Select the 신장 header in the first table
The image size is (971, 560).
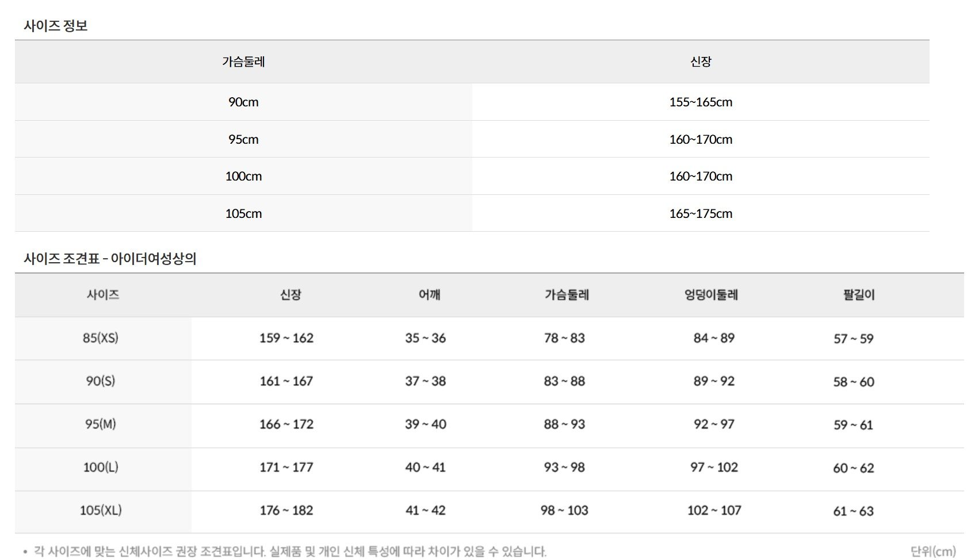701,62
